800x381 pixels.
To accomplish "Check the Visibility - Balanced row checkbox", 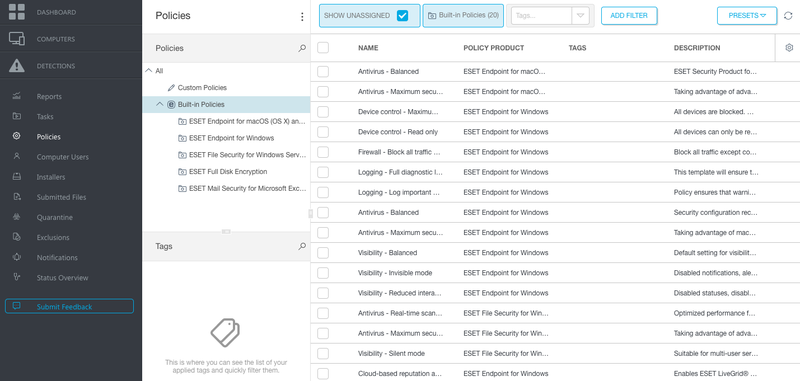I will coord(323,253).
